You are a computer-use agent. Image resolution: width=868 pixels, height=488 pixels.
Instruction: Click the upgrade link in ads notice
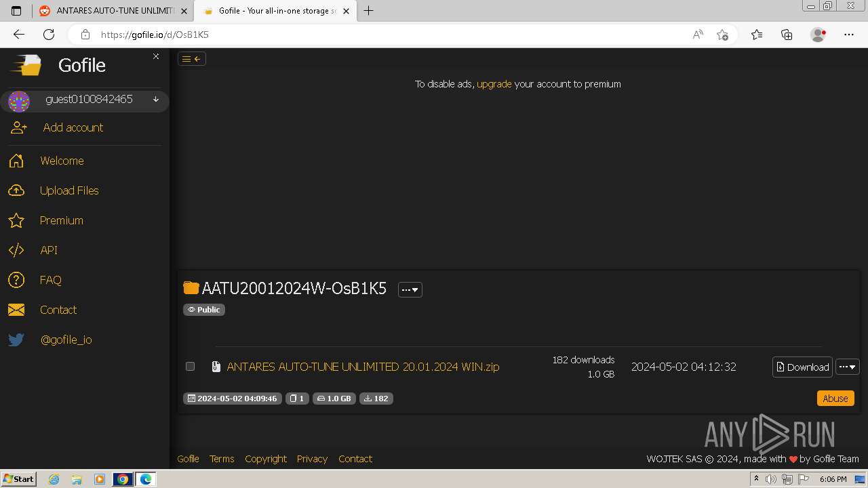click(x=494, y=84)
